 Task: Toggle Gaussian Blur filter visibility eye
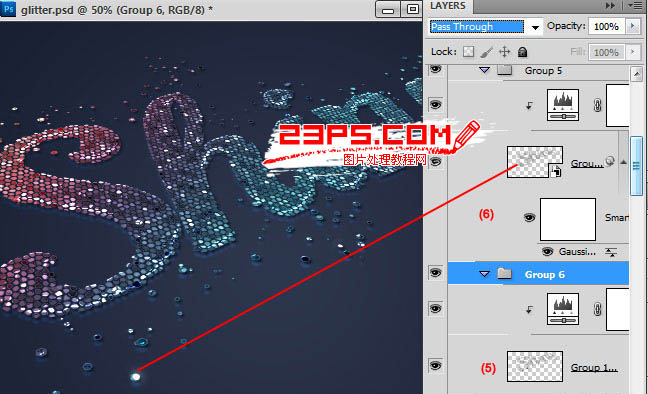547,251
